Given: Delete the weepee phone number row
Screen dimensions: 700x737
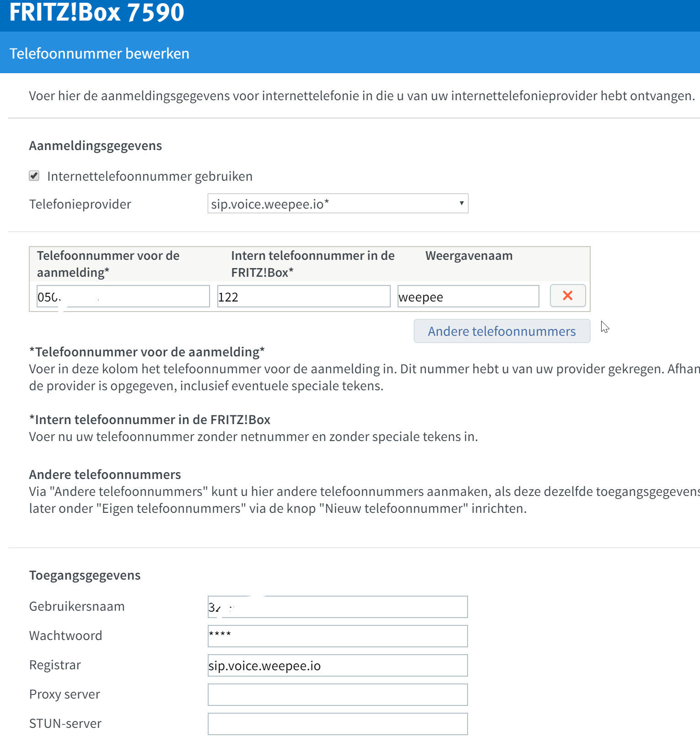Looking at the screenshot, I should coord(567,296).
